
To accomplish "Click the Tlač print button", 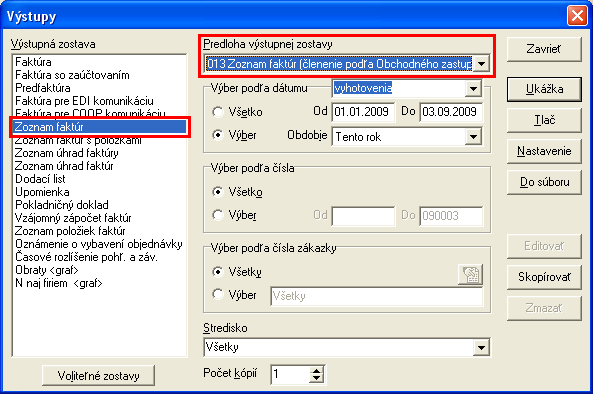I will (544, 120).
